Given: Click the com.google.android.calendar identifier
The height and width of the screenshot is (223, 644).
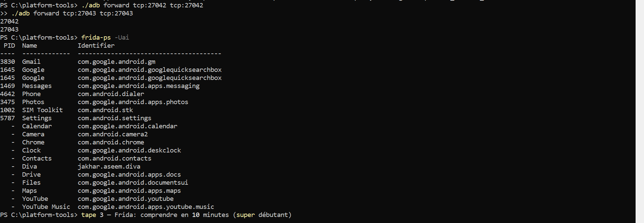Looking at the screenshot, I should 128,126.
